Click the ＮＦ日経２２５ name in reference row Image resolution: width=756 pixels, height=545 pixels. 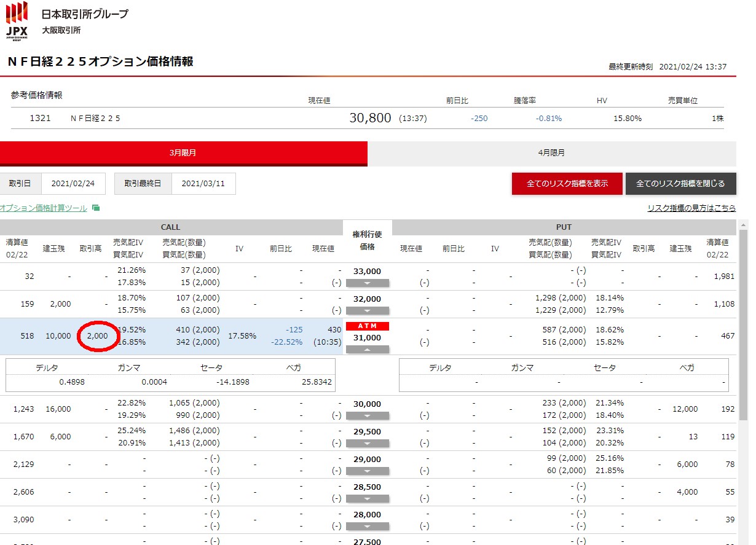[x=96, y=118]
